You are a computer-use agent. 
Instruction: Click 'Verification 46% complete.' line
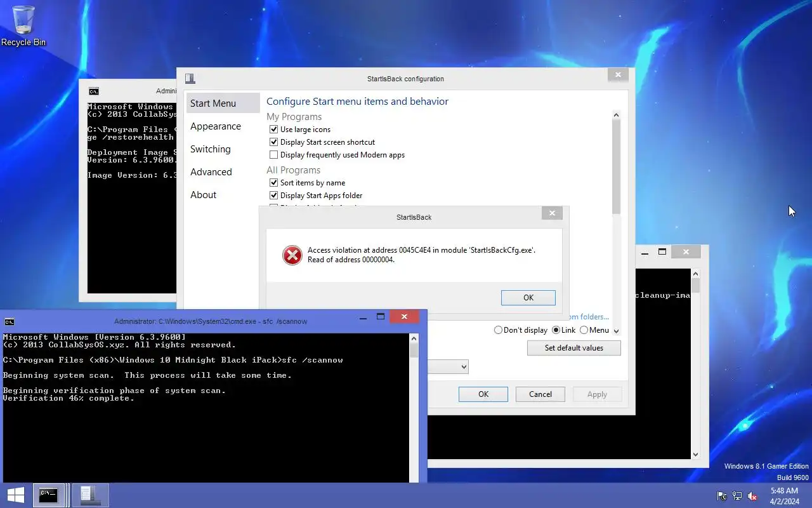[x=69, y=398]
